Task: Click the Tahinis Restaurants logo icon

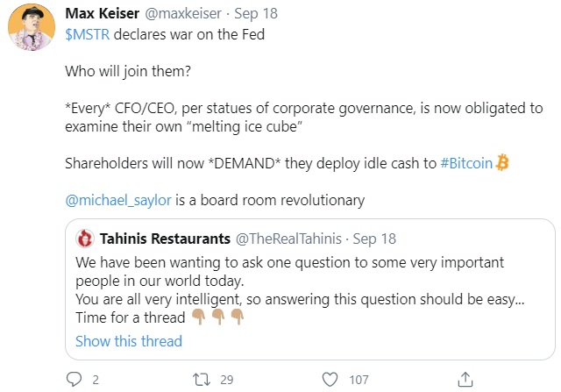Action: click(x=86, y=238)
